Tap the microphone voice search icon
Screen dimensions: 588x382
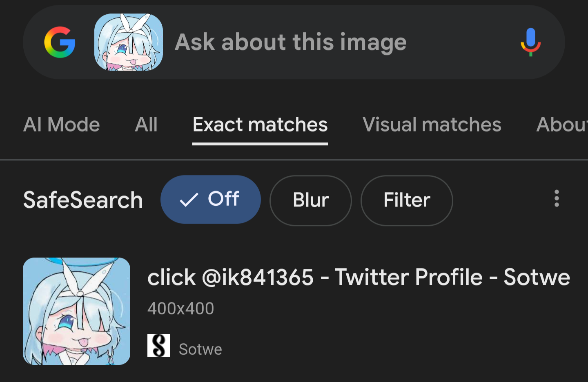(530, 42)
